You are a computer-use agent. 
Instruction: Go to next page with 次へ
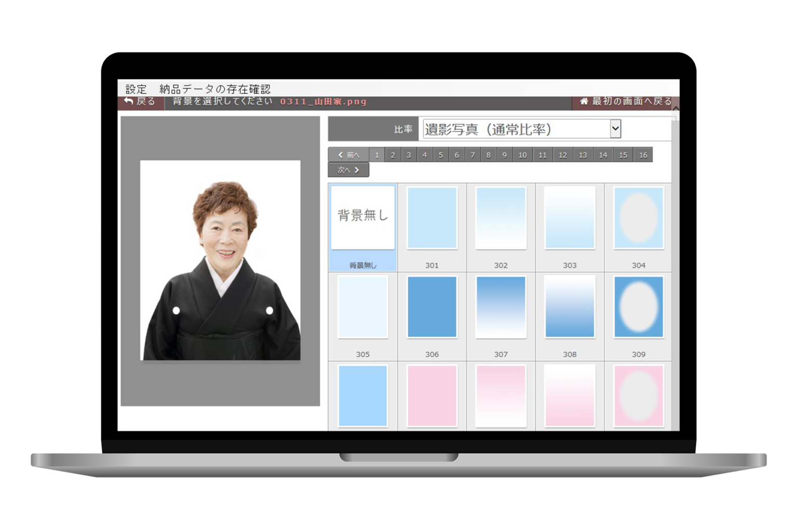pyautogui.click(x=349, y=170)
